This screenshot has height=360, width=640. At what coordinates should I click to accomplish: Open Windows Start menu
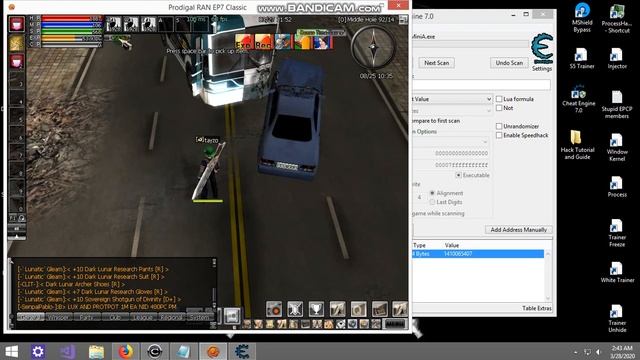pyautogui.click(x=11, y=351)
